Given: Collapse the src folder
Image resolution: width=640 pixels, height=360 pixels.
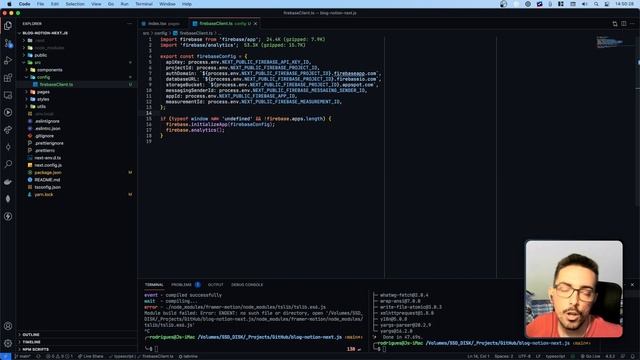Looking at the screenshot, I should coord(76,62).
